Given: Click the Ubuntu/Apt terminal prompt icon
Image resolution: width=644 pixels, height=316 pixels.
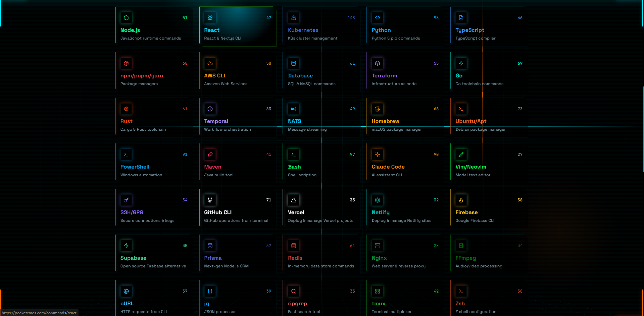Looking at the screenshot, I should pos(461,109).
